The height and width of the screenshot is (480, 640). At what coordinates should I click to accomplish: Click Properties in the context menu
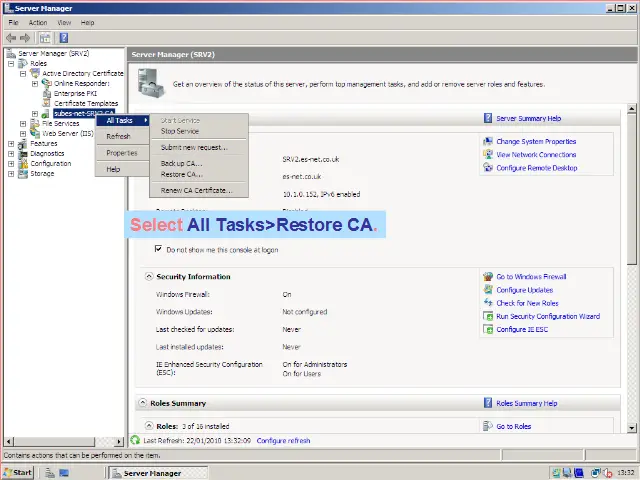122,153
